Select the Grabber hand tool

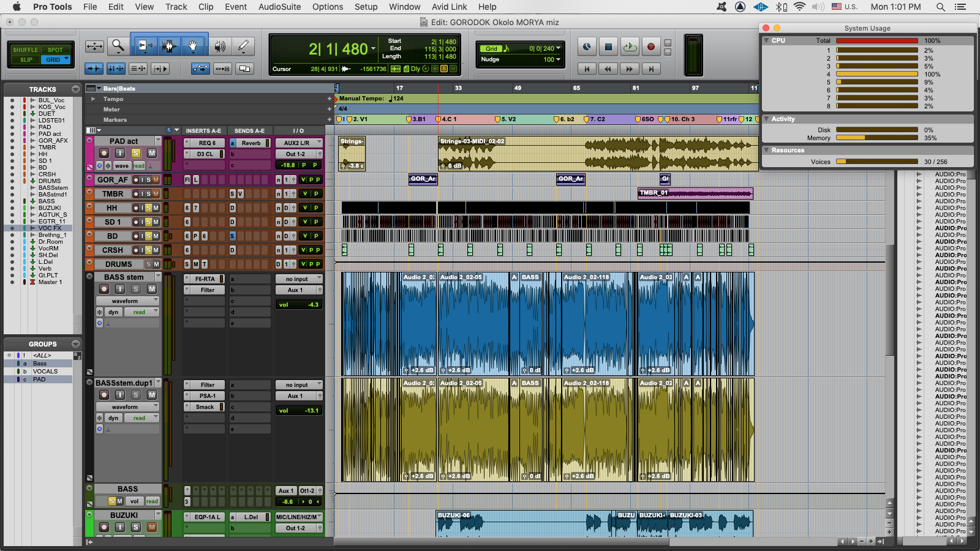click(192, 46)
